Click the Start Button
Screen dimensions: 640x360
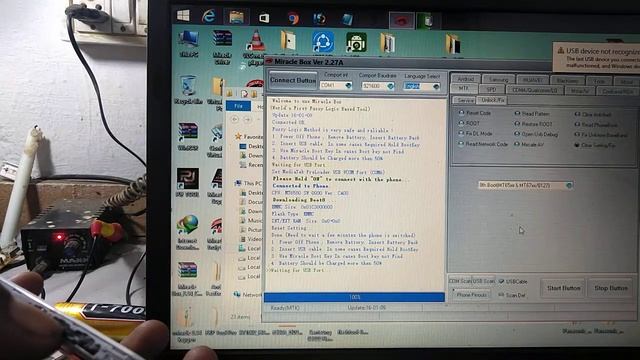click(x=563, y=288)
